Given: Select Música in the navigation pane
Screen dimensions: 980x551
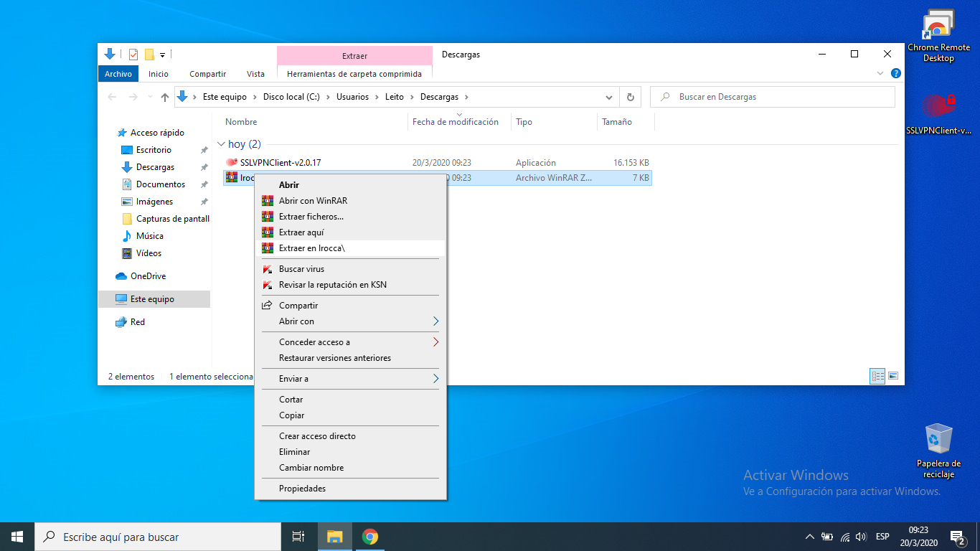Looking at the screenshot, I should [150, 236].
